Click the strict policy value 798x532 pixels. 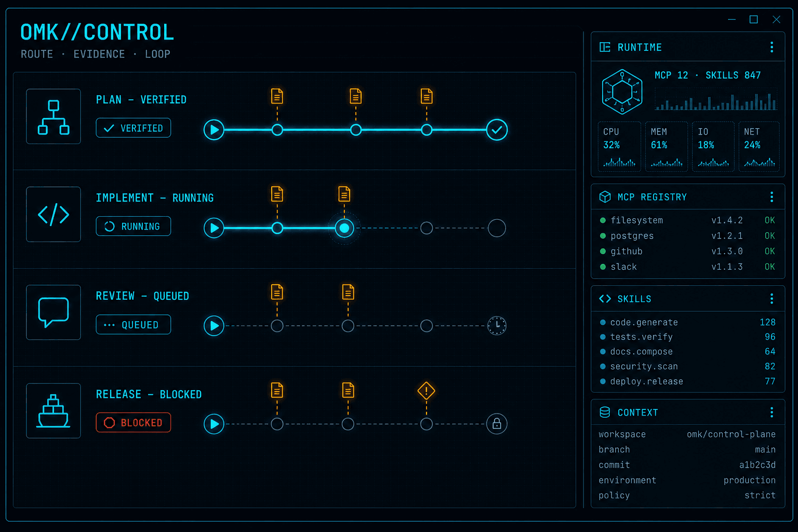(x=760, y=496)
